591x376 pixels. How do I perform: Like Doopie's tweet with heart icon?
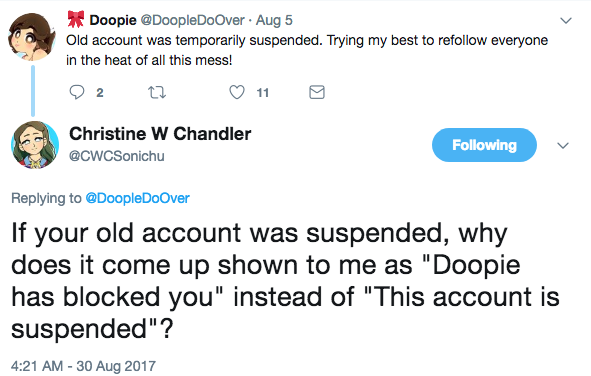pos(237,92)
